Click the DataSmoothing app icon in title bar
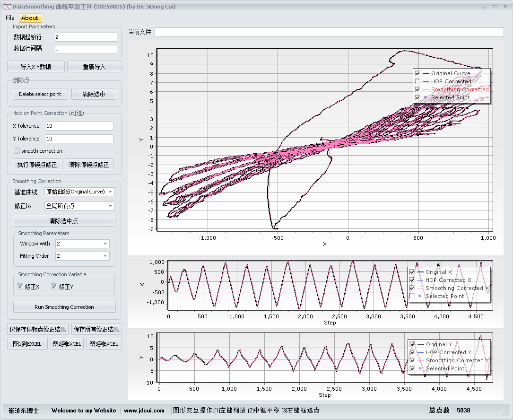 click(7, 7)
